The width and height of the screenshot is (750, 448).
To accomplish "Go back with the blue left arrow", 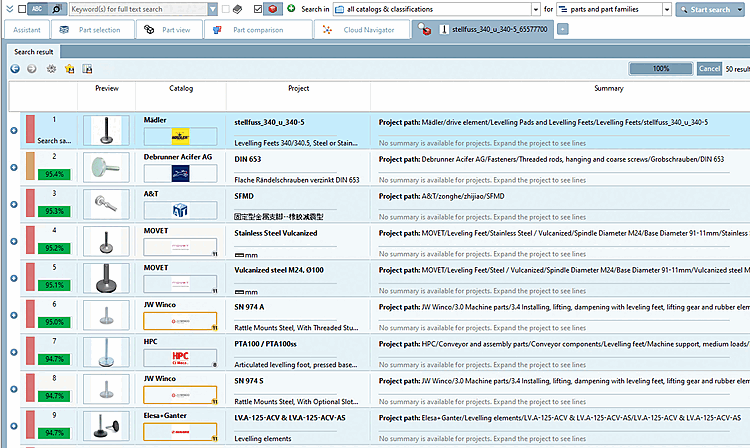I will click(15, 69).
